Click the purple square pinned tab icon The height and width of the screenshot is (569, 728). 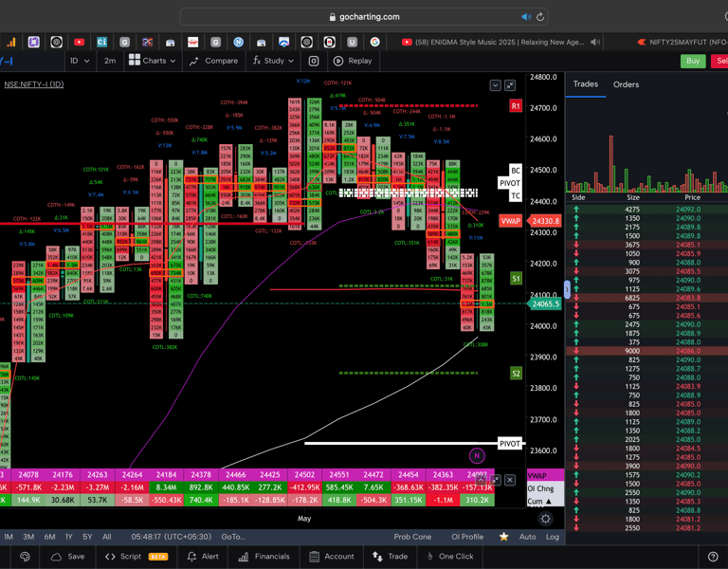click(x=33, y=43)
